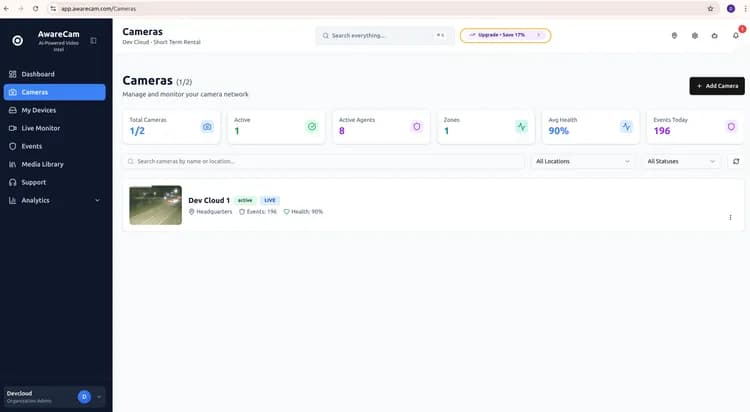Viewport: 750px width, 412px height.
Task: Click the AwareCam logo icon
Action: [18, 41]
